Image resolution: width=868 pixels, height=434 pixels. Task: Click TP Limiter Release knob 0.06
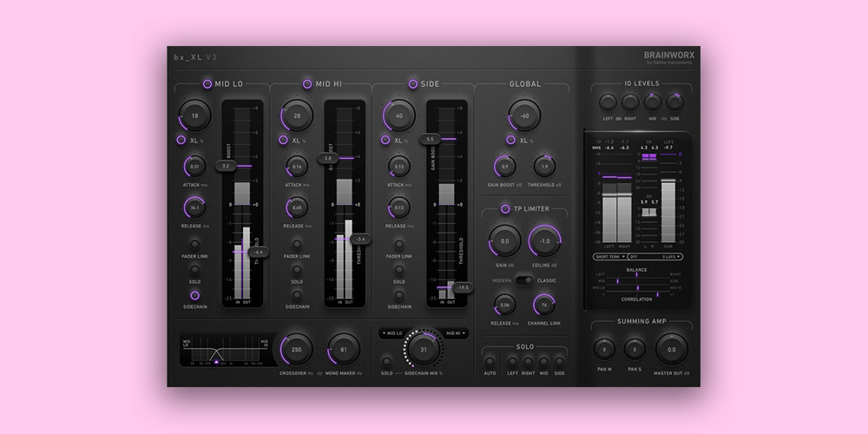click(x=505, y=305)
